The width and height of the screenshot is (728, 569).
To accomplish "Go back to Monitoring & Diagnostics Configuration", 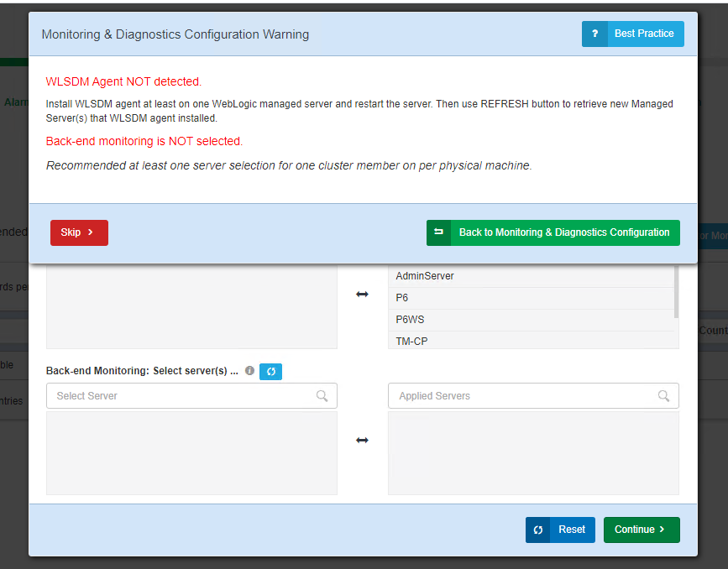I will pos(553,232).
